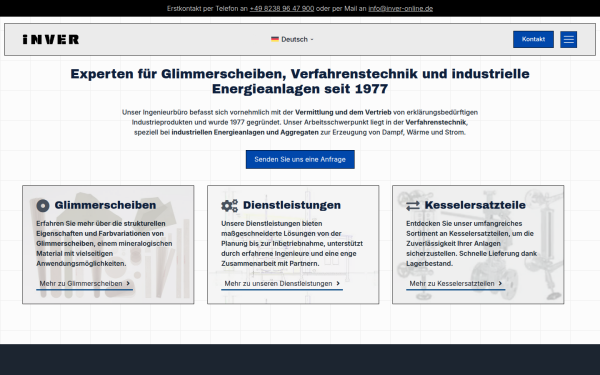
Task: Open the hamburger menu button
Action: [x=568, y=39]
